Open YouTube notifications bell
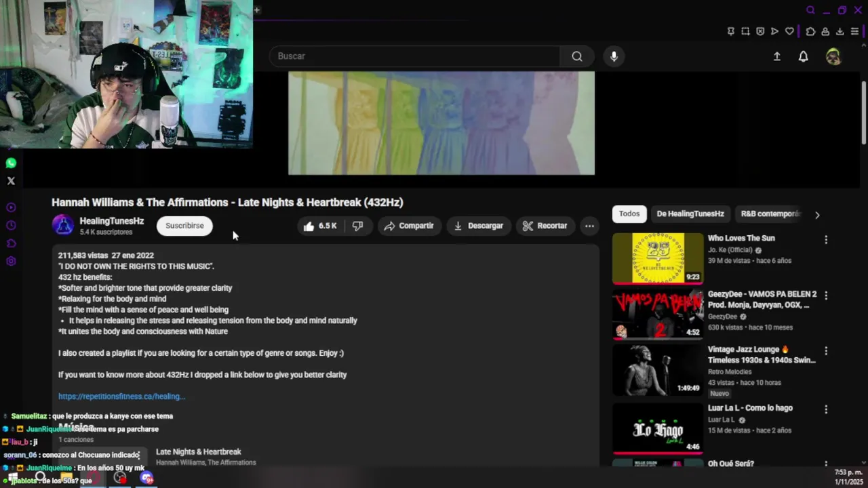This screenshot has height=488, width=868. coord(803,56)
